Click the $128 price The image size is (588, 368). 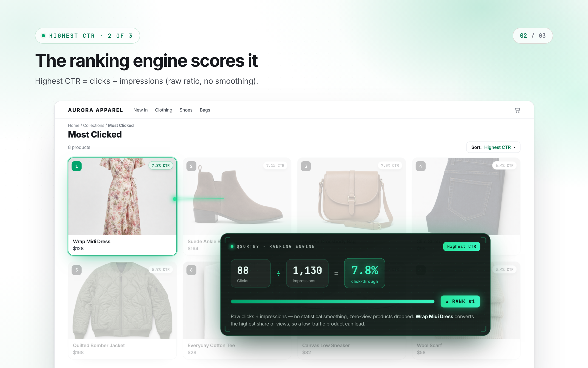(78, 248)
